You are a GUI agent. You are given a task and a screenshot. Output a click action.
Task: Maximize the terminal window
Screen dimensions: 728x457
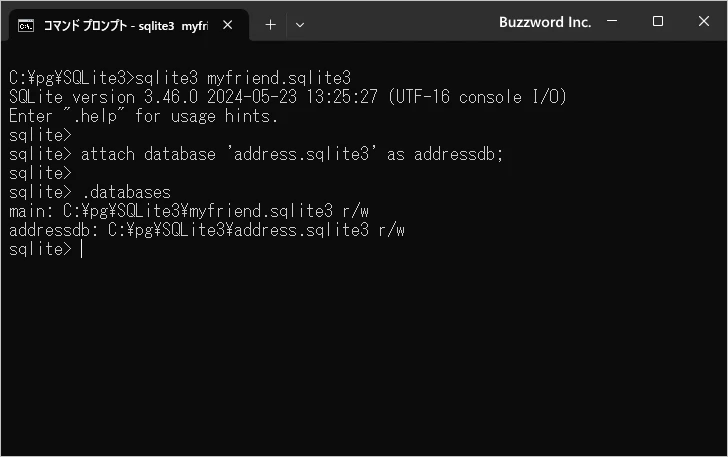coord(658,22)
